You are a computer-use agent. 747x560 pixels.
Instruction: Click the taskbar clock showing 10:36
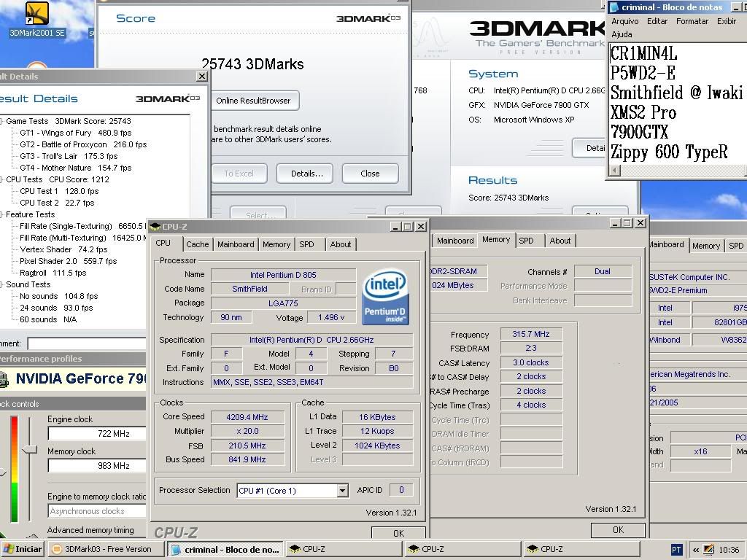point(729,550)
